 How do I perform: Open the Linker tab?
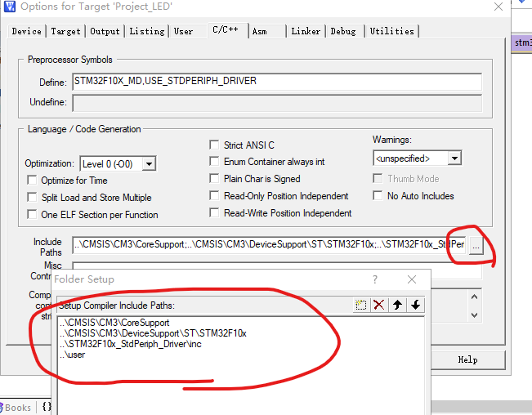(306, 31)
